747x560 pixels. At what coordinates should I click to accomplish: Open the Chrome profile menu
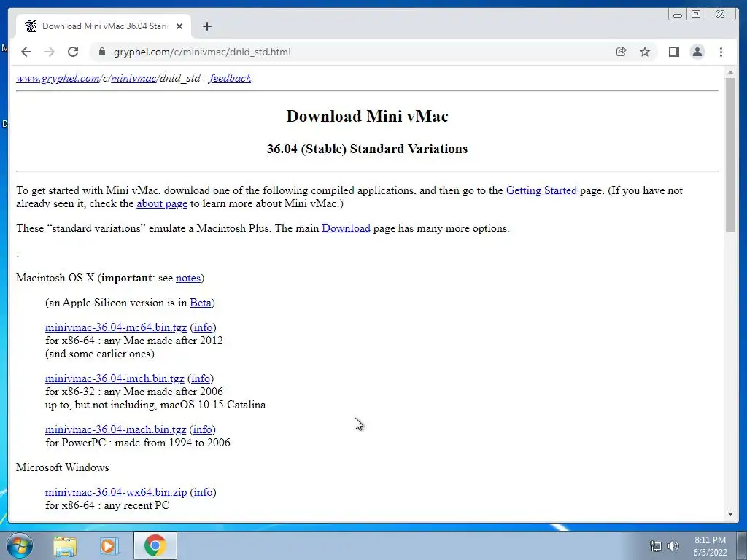697,52
